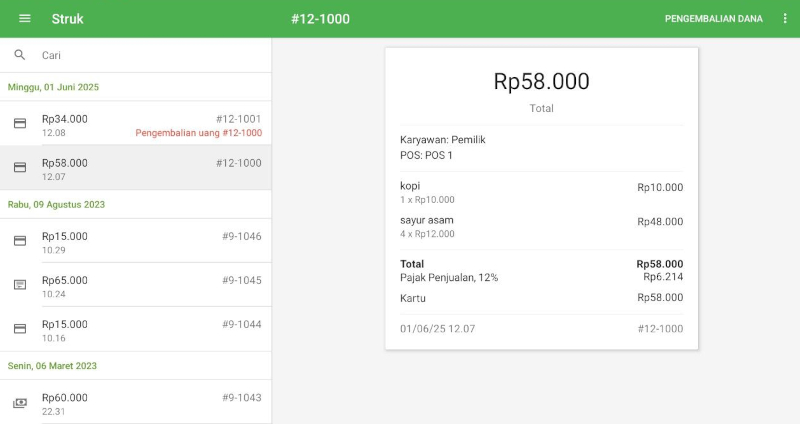800x424 pixels.
Task: Select the Rp65.000 receipt #9-1045
Action: pyautogui.click(x=150, y=285)
